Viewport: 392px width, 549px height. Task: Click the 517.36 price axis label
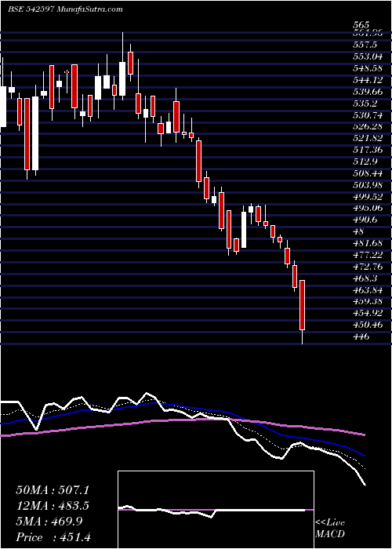[x=368, y=151]
